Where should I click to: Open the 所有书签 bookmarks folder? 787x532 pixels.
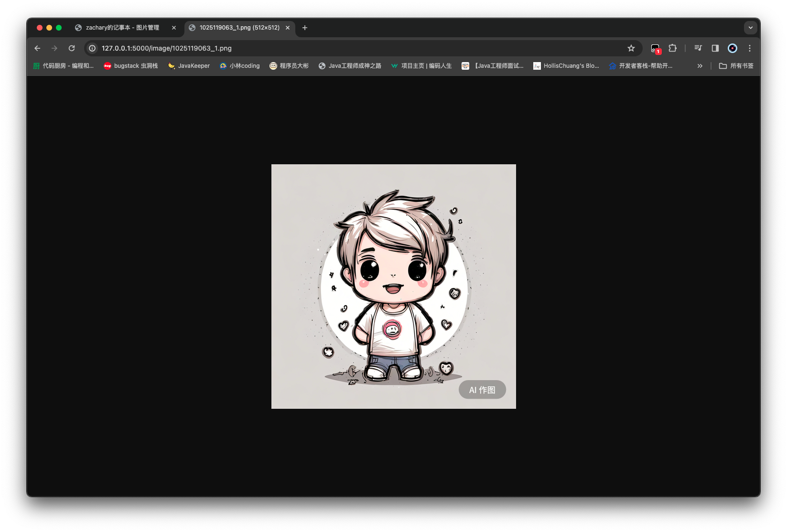[736, 66]
